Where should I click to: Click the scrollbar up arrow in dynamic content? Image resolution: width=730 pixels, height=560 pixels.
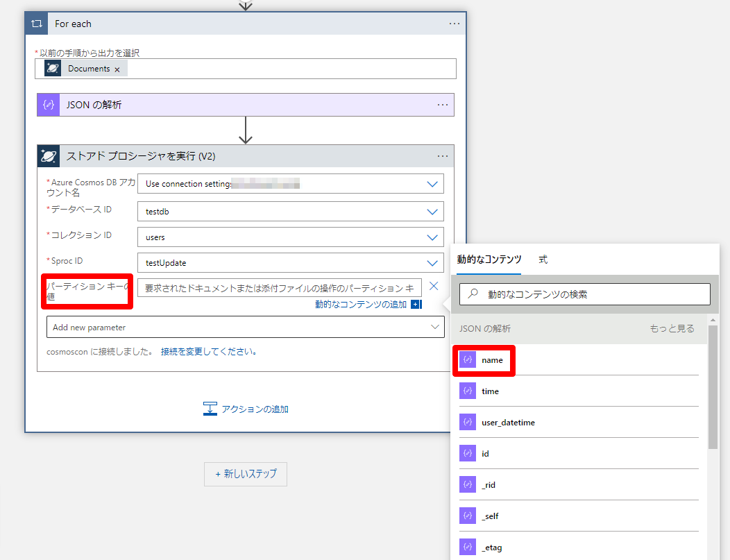click(713, 321)
